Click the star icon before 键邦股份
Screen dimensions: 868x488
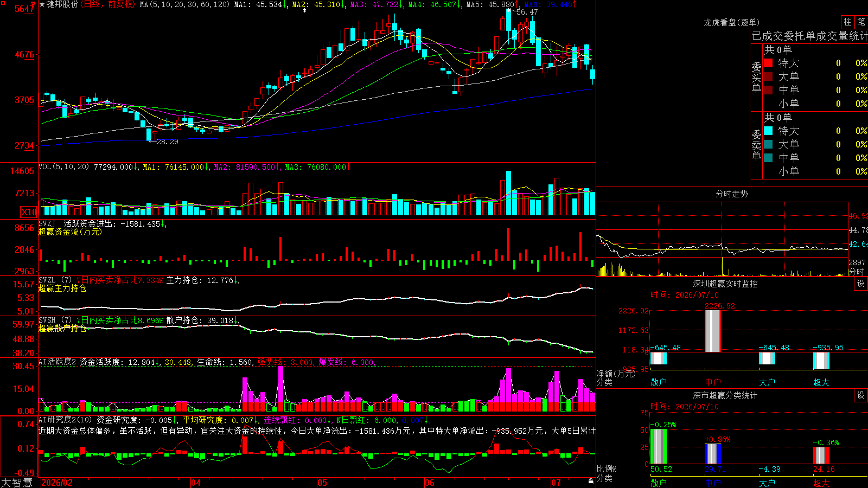pyautogui.click(x=42, y=4)
